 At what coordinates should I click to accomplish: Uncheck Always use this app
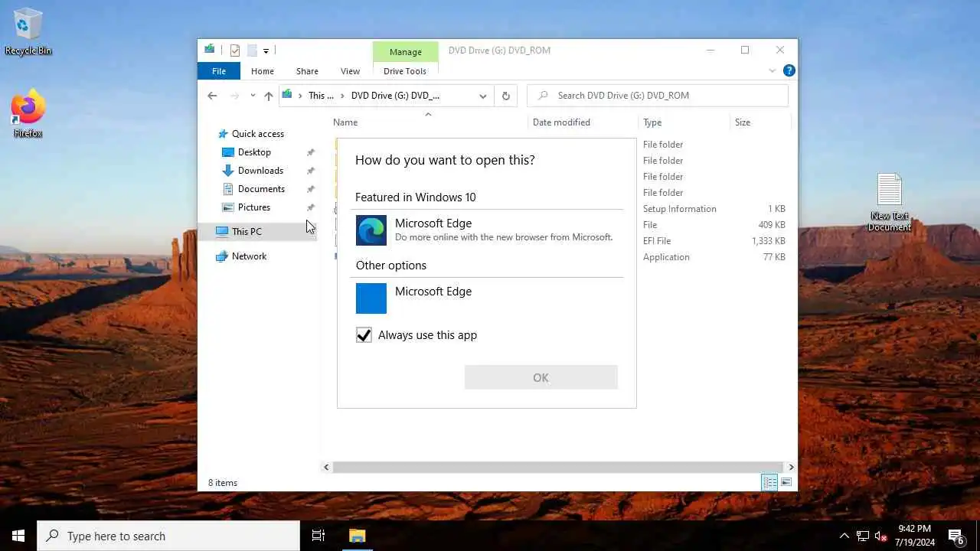click(364, 335)
